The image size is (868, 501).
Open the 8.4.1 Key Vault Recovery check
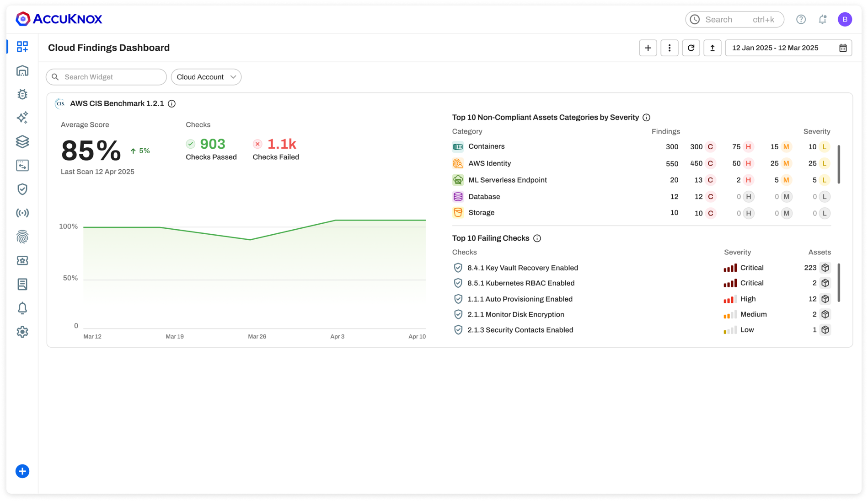[523, 268]
